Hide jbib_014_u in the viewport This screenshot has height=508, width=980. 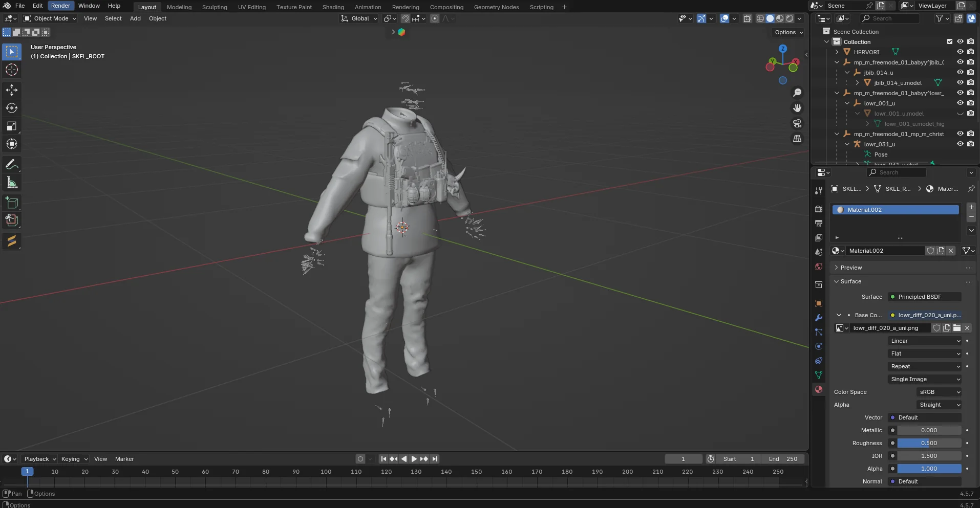coord(960,72)
